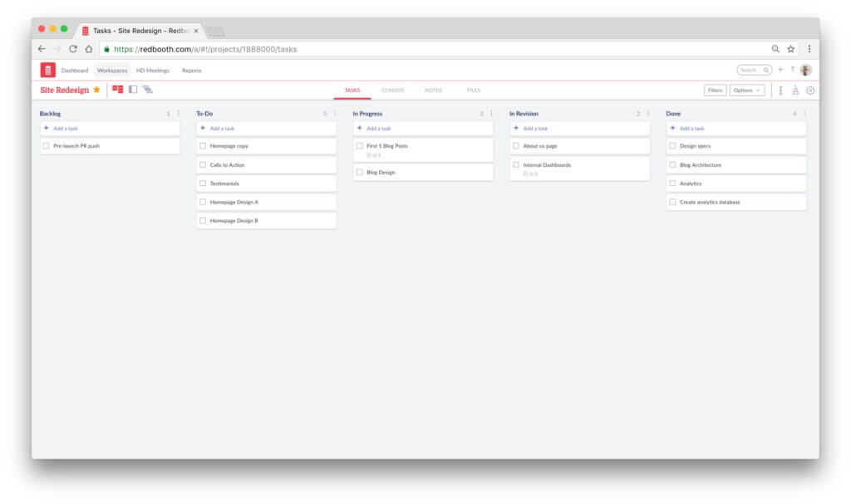851x504 pixels.
Task: Open the Options dropdown
Action: 747,90
